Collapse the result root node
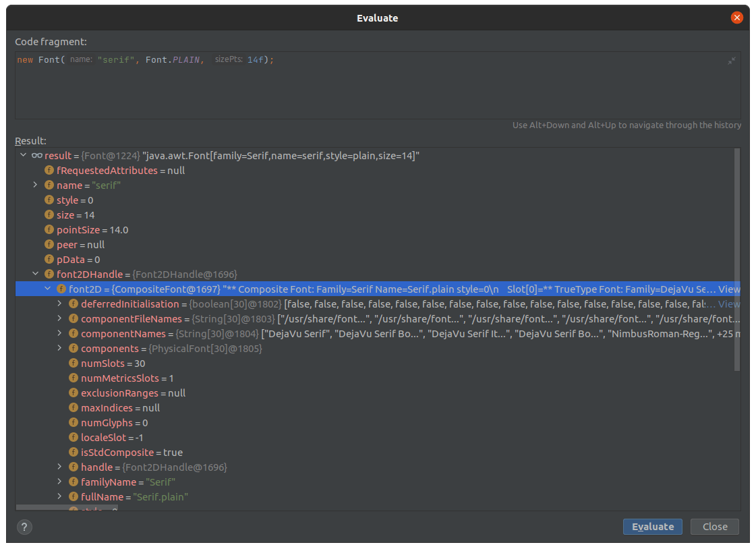 [x=24, y=156]
